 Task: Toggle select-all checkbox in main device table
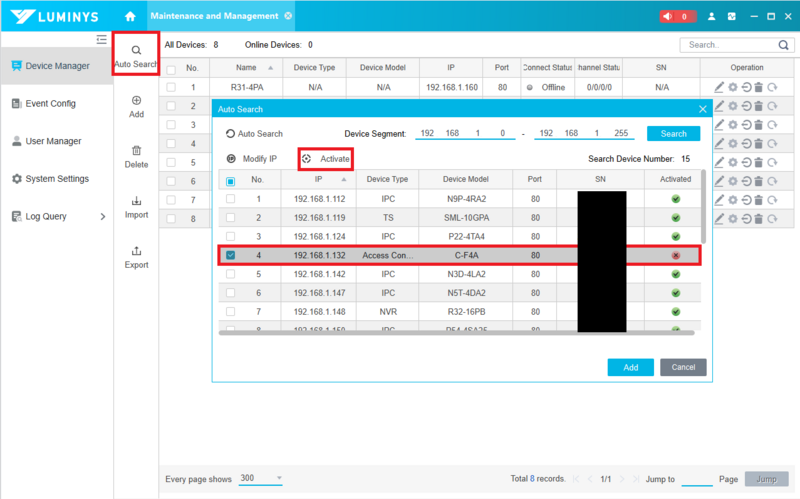(x=171, y=69)
